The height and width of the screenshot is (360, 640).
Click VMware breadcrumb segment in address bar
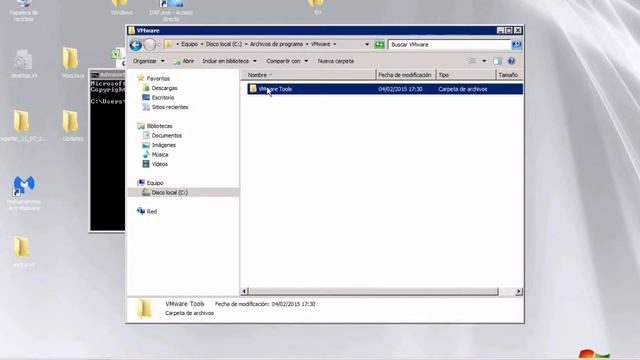coord(320,44)
